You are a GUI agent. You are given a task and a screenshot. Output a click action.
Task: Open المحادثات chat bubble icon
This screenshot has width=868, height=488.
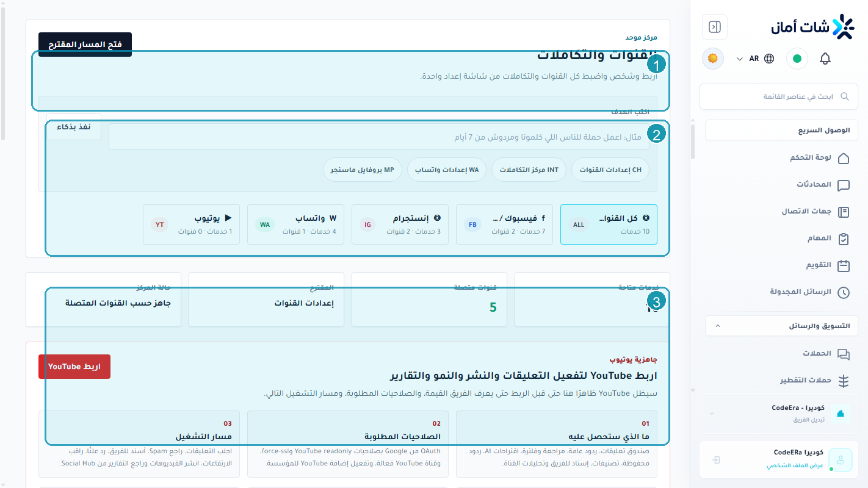tap(844, 185)
